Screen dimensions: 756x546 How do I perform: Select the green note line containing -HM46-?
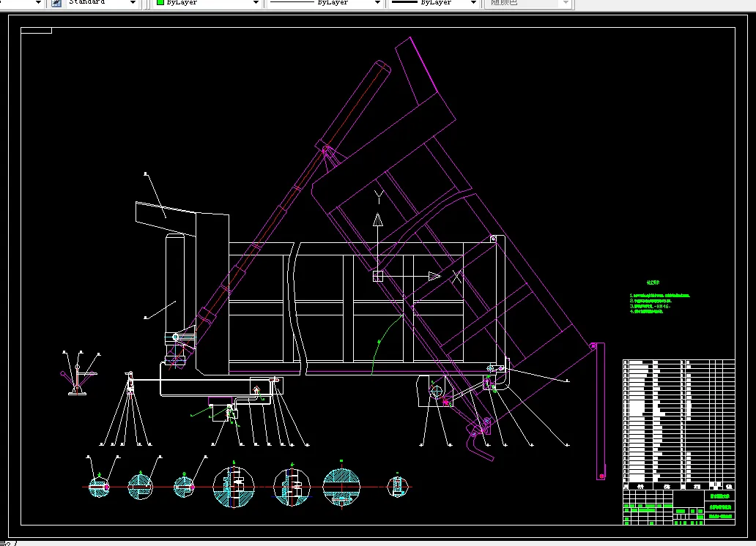(x=651, y=306)
